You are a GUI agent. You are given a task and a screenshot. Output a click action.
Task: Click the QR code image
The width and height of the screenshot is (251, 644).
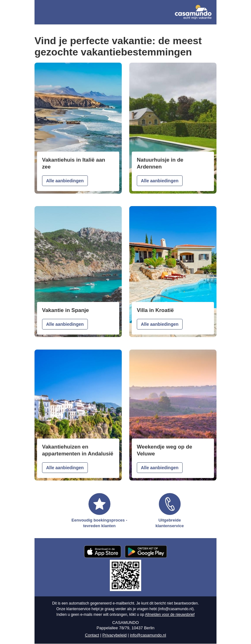(125, 575)
